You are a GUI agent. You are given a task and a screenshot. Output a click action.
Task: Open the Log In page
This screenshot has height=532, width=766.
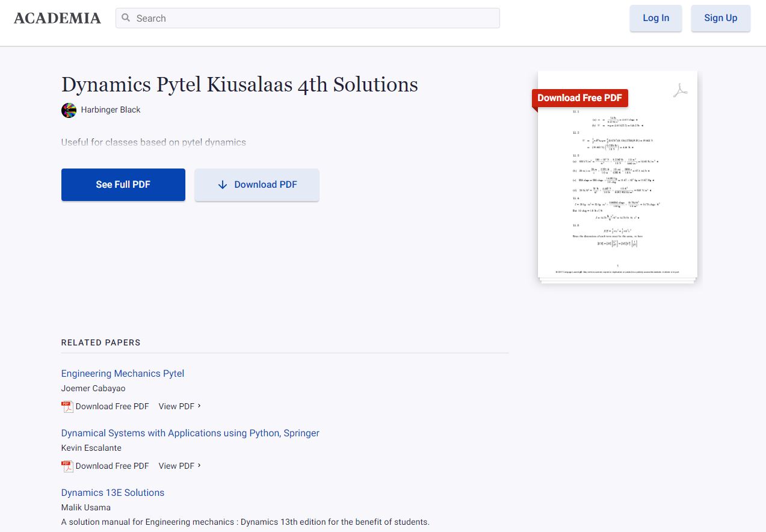[656, 18]
